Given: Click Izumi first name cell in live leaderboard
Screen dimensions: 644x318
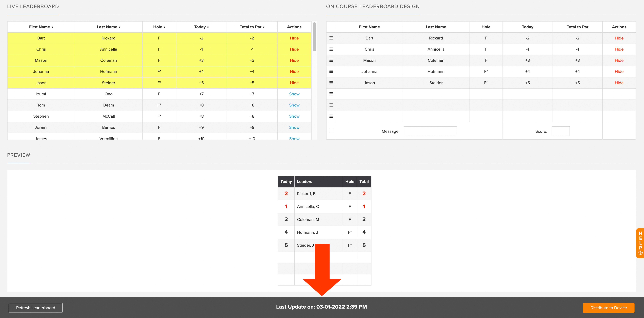Looking at the screenshot, I should tap(41, 94).
